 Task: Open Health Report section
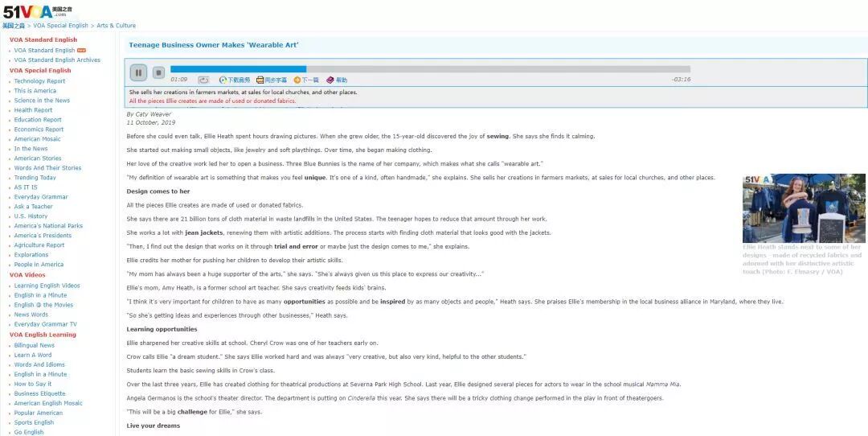pos(33,110)
